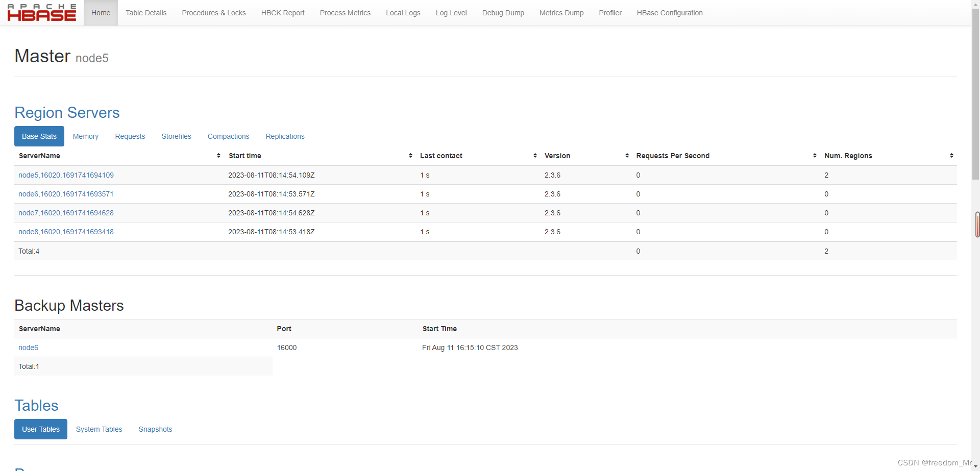The height and width of the screenshot is (471, 980).
Task: Click Fri Aug 11 16:15:10 CST 2023
Action: click(470, 348)
